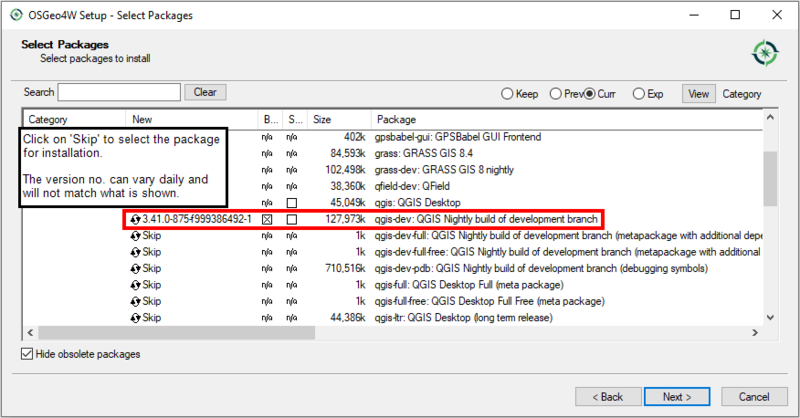Click the OSGeo4W compass logo
This screenshot has width=800, height=418.
point(765,52)
